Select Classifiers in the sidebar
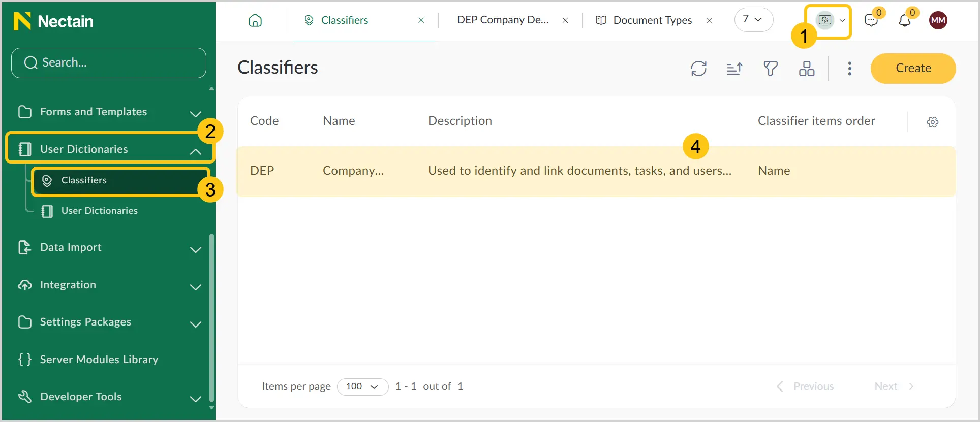The width and height of the screenshot is (980, 422). click(x=120, y=181)
